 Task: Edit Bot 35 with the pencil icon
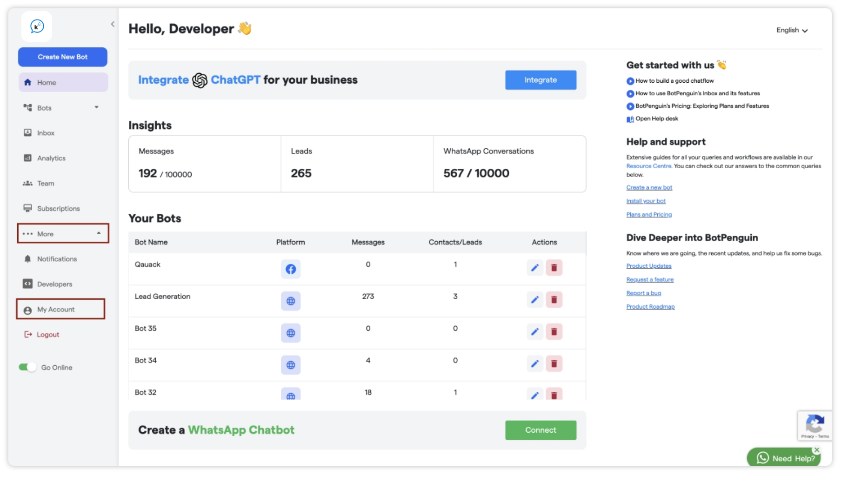click(535, 332)
